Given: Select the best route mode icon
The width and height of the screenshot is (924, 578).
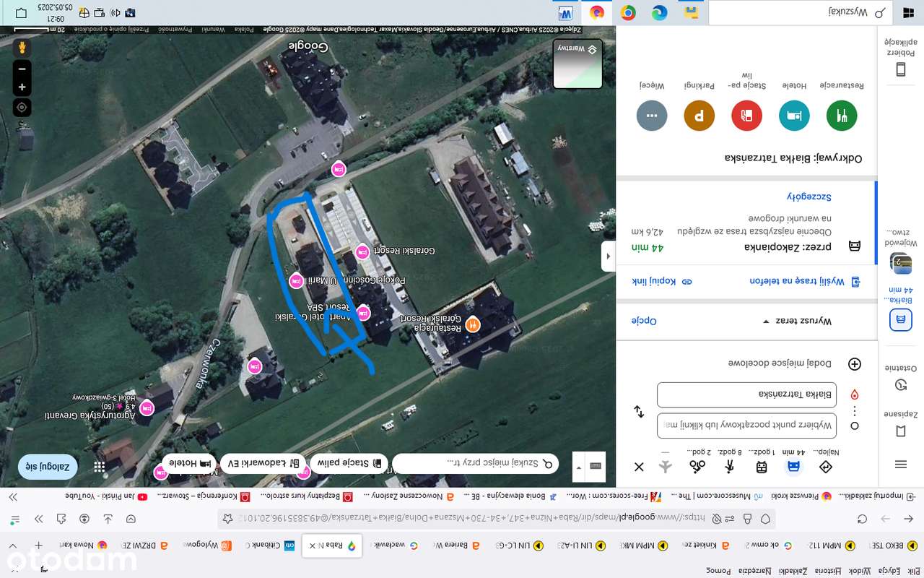Looking at the screenshot, I should point(827,467).
